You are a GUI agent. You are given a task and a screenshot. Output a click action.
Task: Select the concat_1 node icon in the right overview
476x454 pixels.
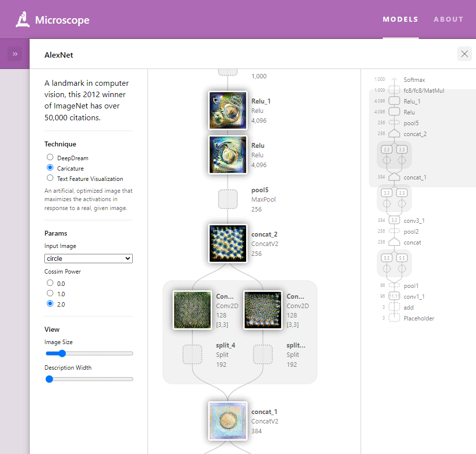click(394, 177)
